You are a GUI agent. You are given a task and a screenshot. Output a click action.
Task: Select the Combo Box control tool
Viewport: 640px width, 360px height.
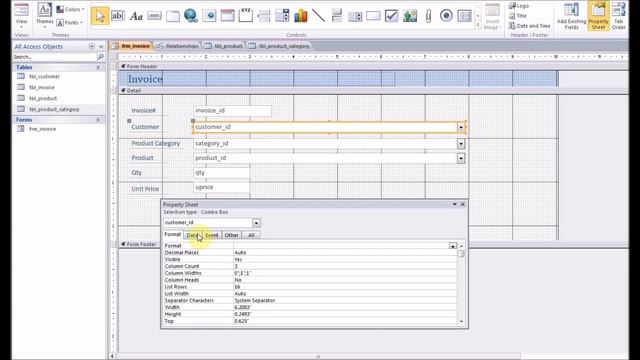tap(282, 16)
